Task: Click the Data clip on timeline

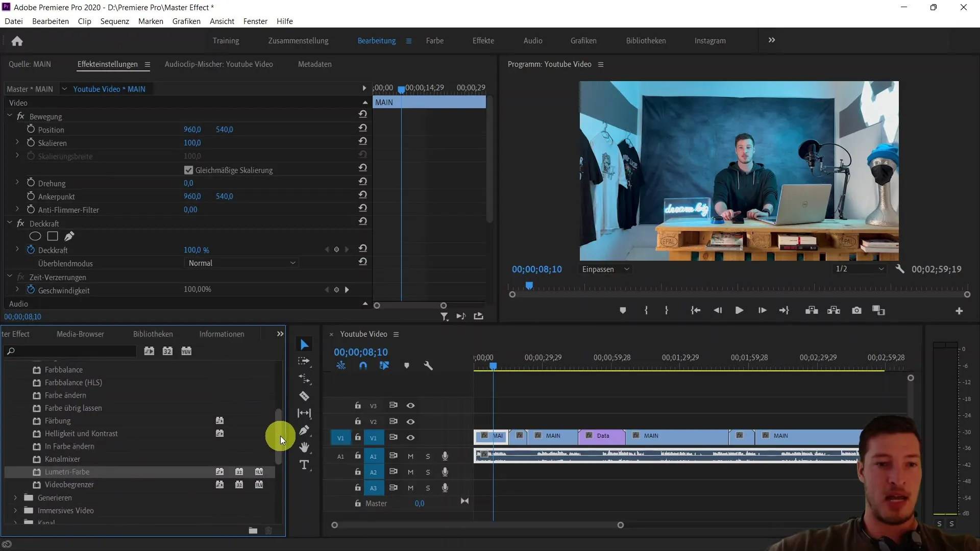Action: 602,436
